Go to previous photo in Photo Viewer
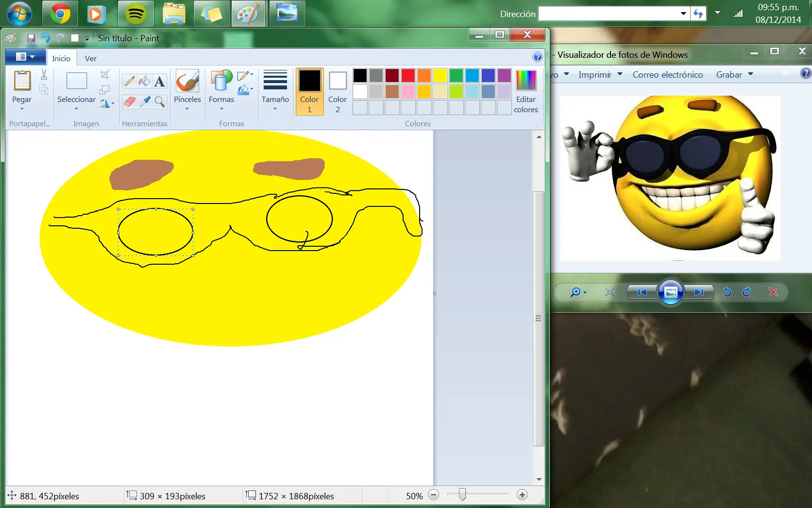 click(642, 292)
